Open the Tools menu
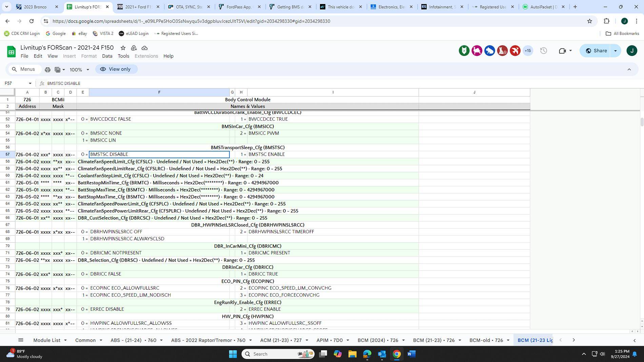This screenshot has height=362, width=644. [123, 56]
